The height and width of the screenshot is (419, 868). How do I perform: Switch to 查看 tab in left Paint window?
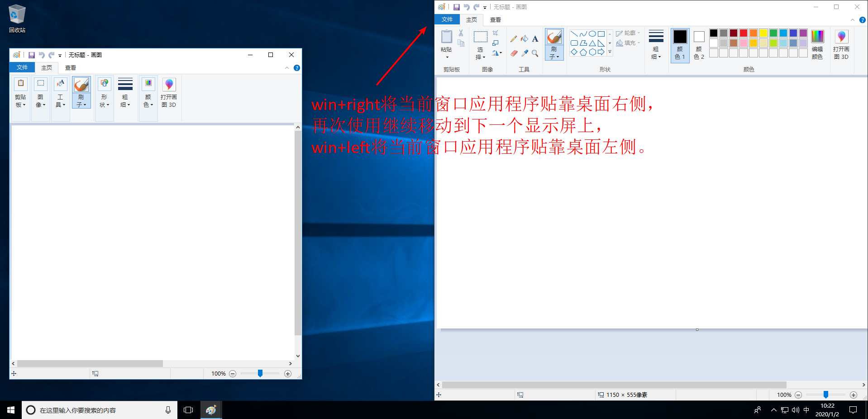coord(71,68)
